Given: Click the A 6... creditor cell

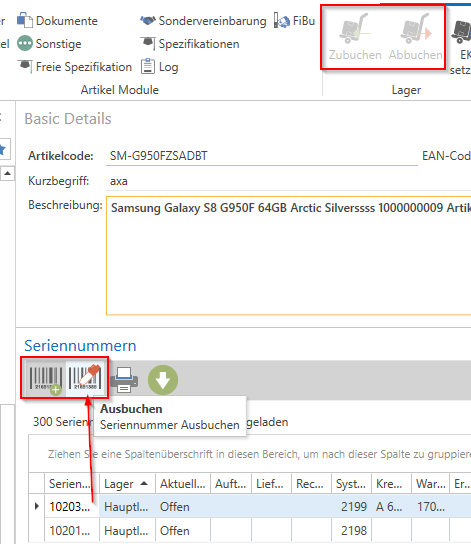Looking at the screenshot, I should coord(391,507).
